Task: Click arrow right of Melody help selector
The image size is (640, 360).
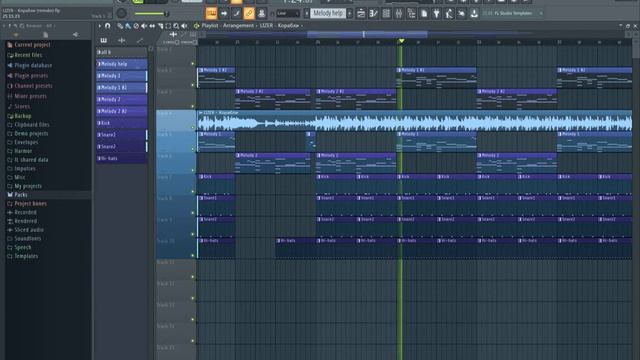Action: click(350, 13)
